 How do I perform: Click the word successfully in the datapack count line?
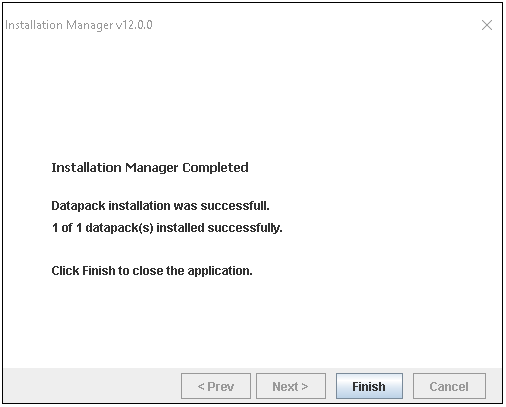245,228
